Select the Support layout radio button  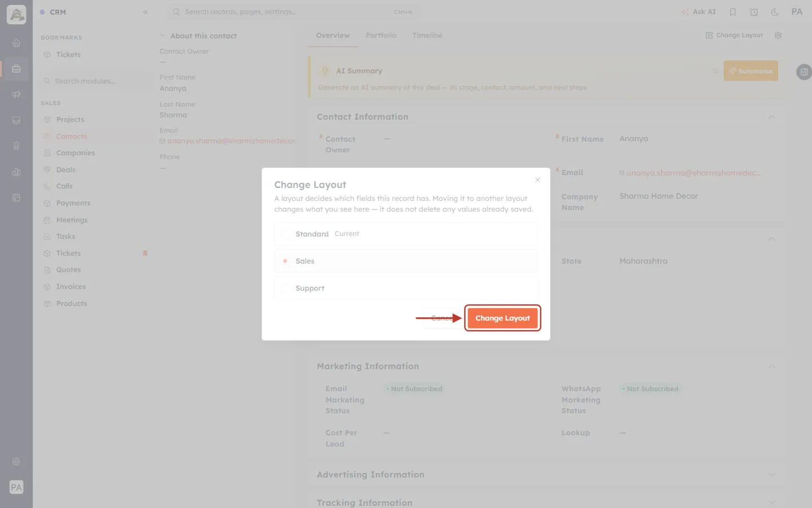pos(285,288)
